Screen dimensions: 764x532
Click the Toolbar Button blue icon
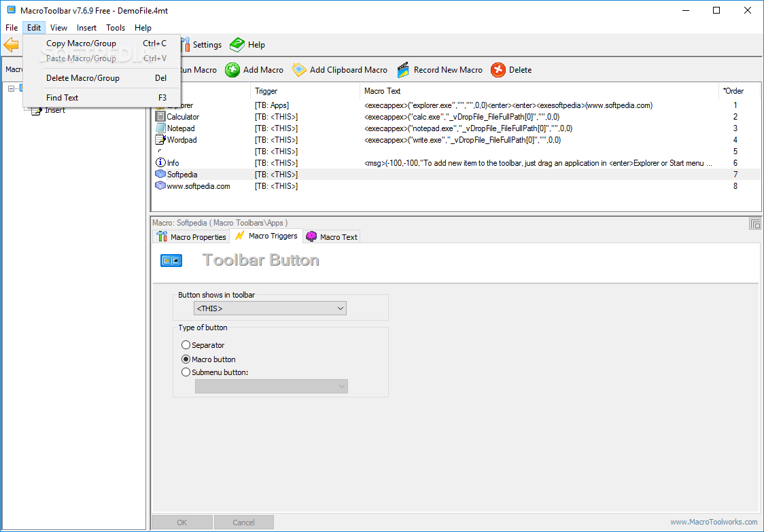(x=171, y=261)
